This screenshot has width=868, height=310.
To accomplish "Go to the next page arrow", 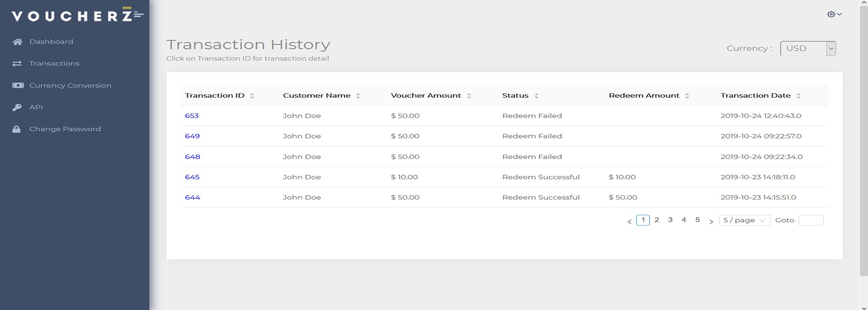I will (711, 221).
